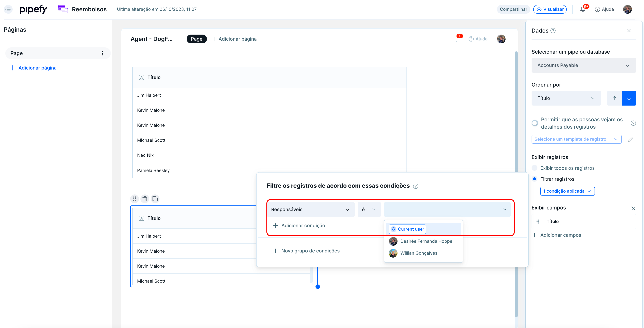Open the record template dropdown
Screen dimensions: 644x328
tap(576, 139)
